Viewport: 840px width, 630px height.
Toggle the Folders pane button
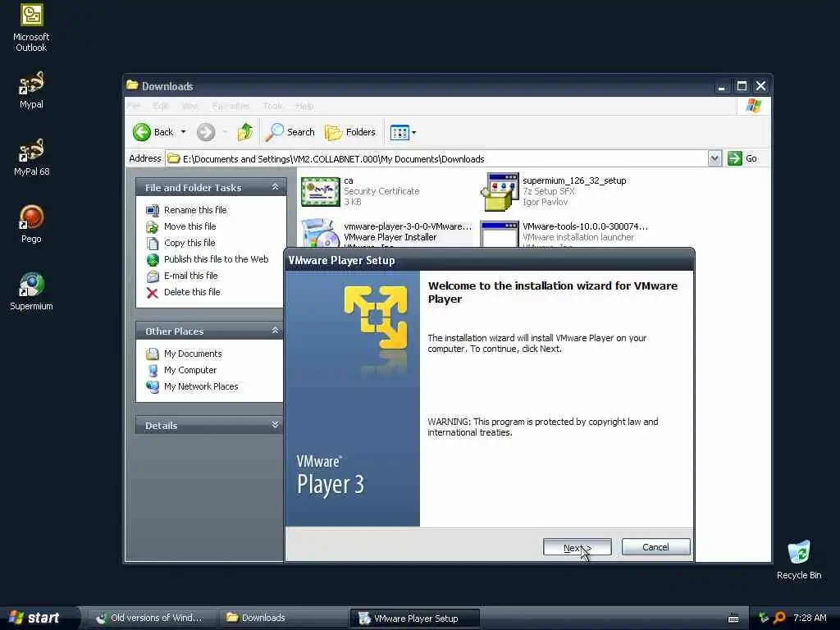point(350,132)
